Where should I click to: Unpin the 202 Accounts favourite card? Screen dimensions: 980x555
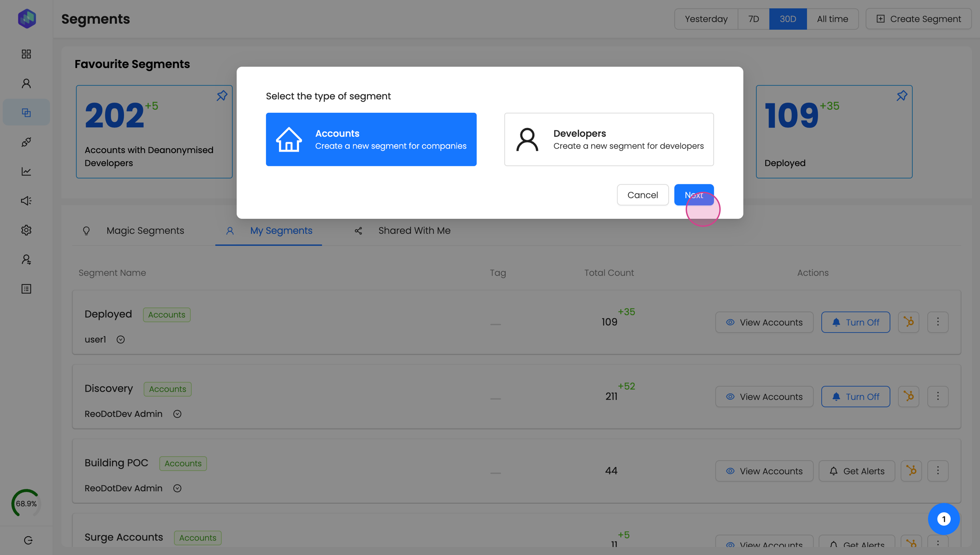point(222,96)
